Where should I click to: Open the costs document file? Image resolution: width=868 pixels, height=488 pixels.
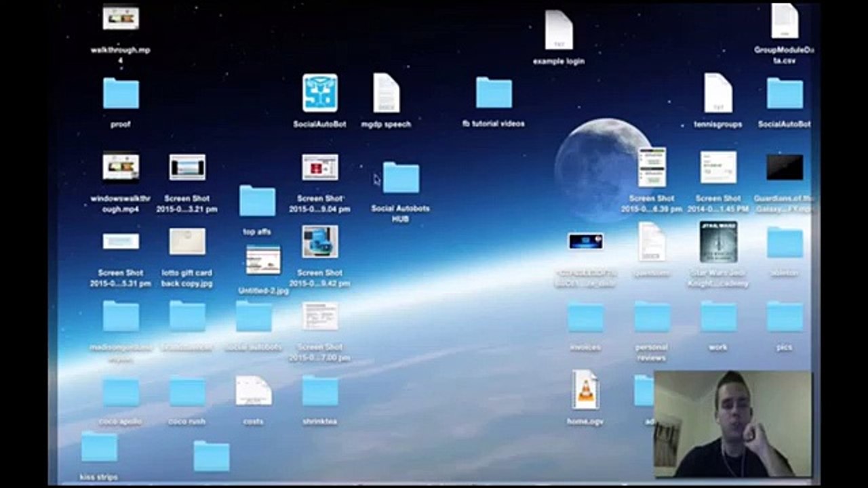click(x=254, y=391)
